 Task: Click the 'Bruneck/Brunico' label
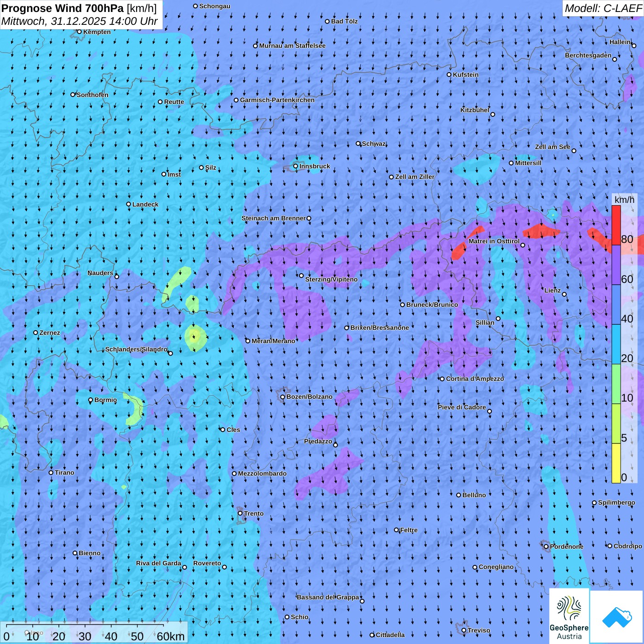tap(432, 305)
